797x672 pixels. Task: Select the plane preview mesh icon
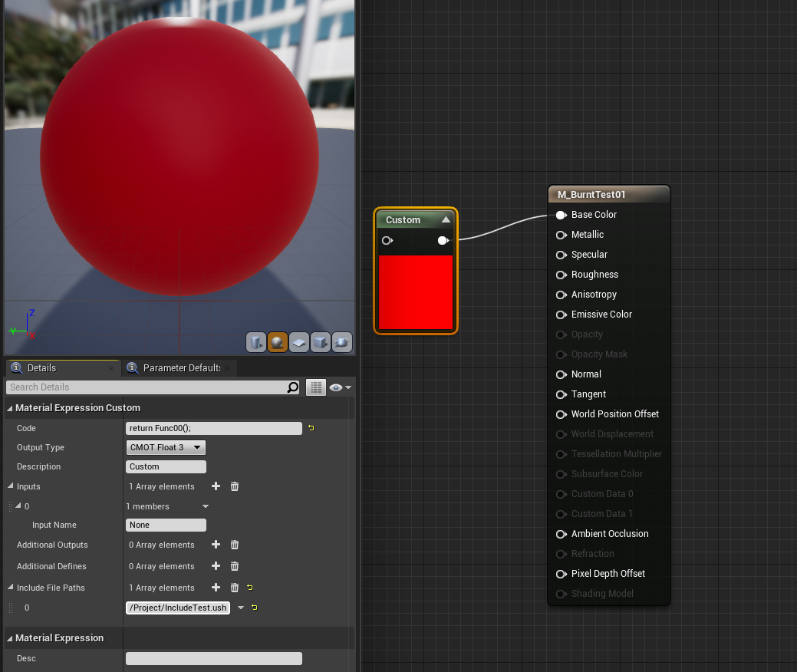click(x=299, y=343)
